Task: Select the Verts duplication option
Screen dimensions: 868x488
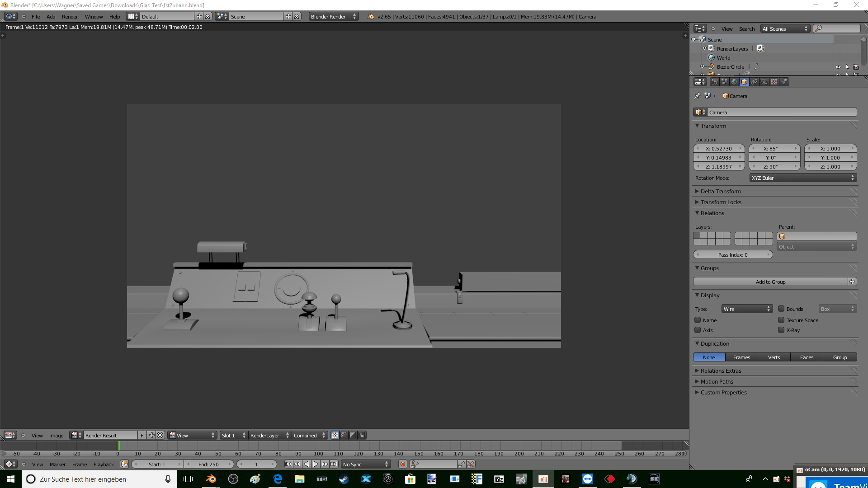Action: (774, 357)
